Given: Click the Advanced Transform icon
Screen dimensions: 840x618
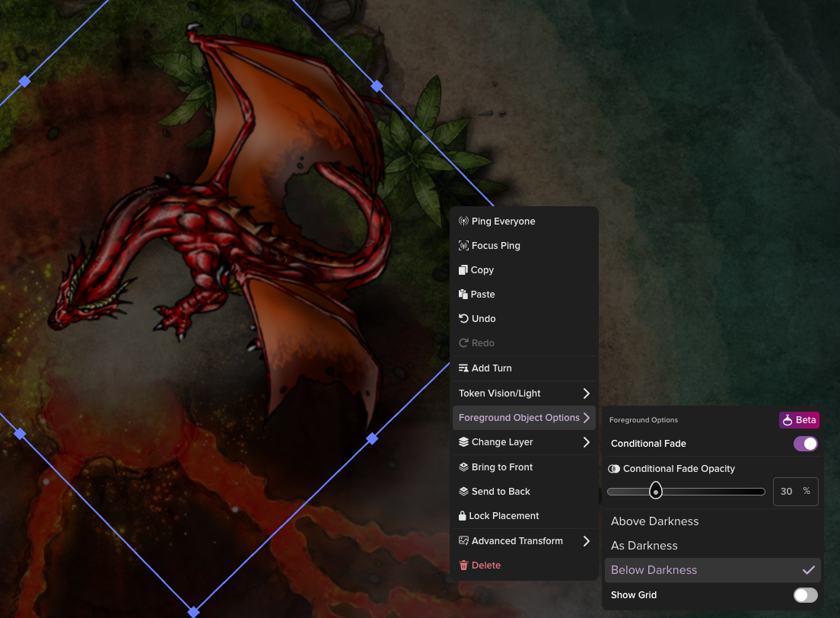Looking at the screenshot, I should click(463, 540).
